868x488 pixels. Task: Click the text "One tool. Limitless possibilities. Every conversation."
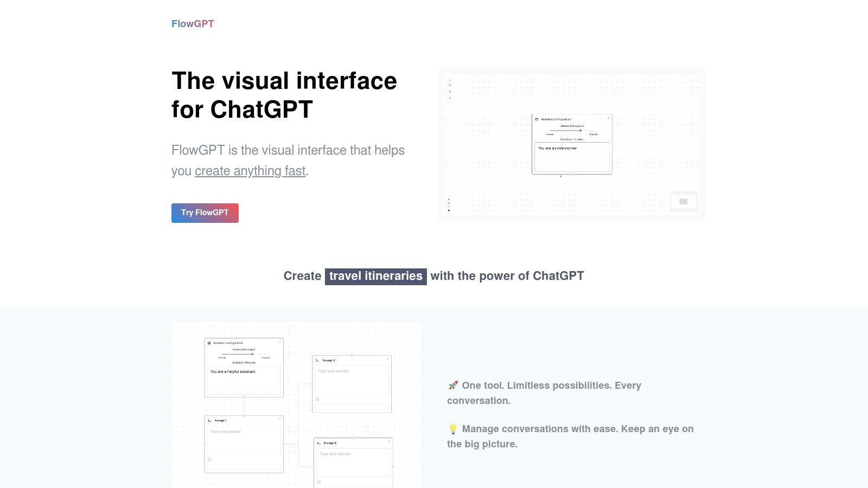point(544,393)
